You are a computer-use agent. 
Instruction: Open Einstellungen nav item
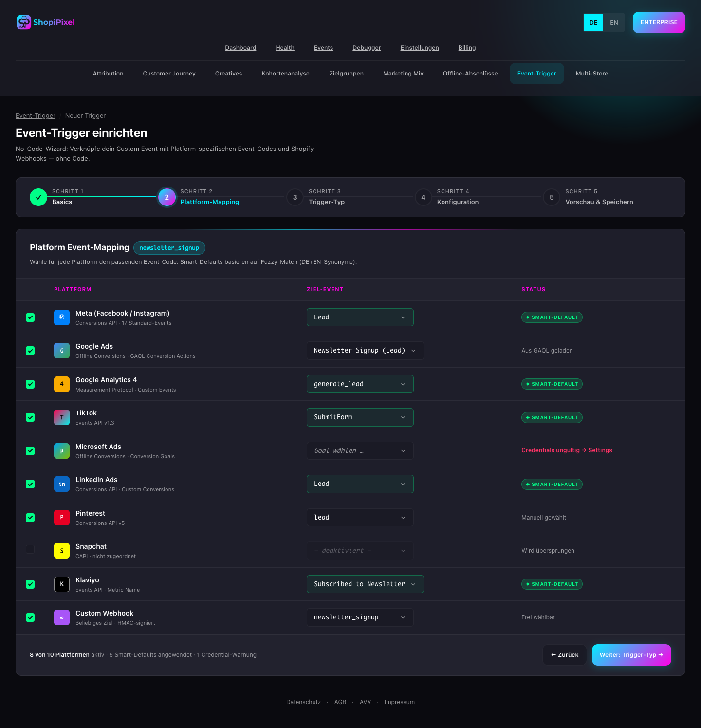pyautogui.click(x=420, y=48)
